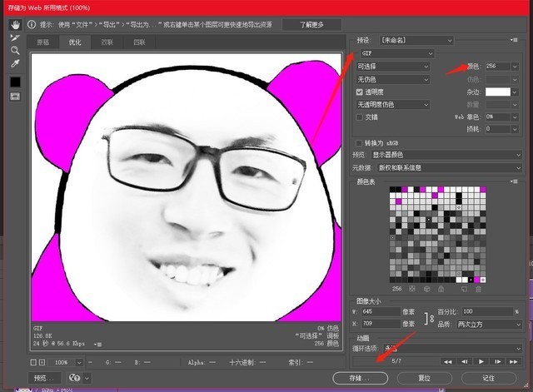The image size is (533, 392).
Task: Click the 存储 button
Action: (361, 378)
